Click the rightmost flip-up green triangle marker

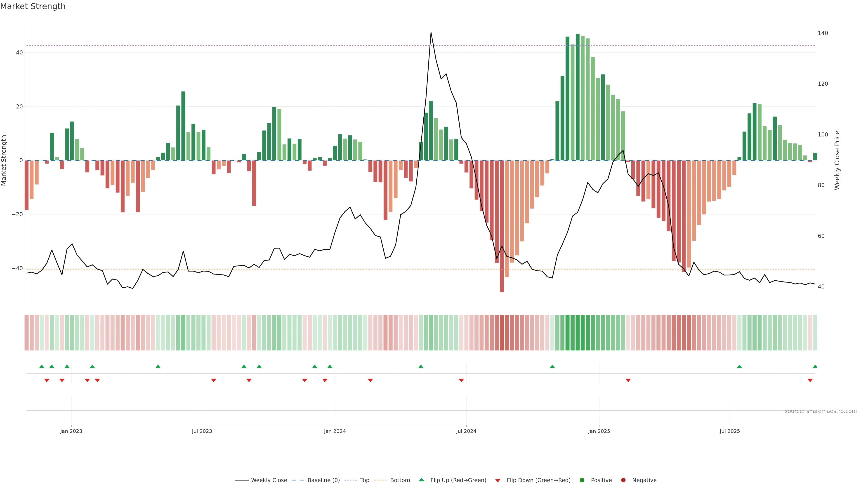(x=815, y=366)
